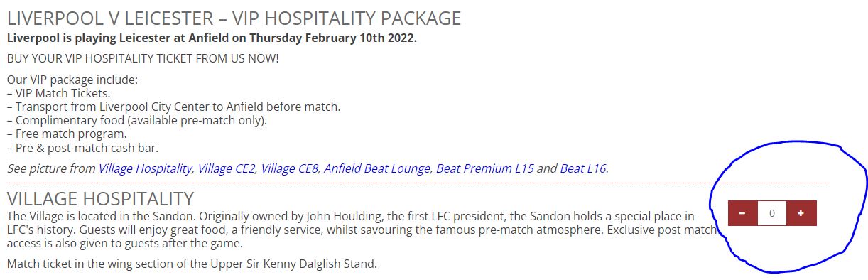Click the 'Pre & post-match cash bar' item
This screenshot has width=868, height=280.
pos(82,148)
